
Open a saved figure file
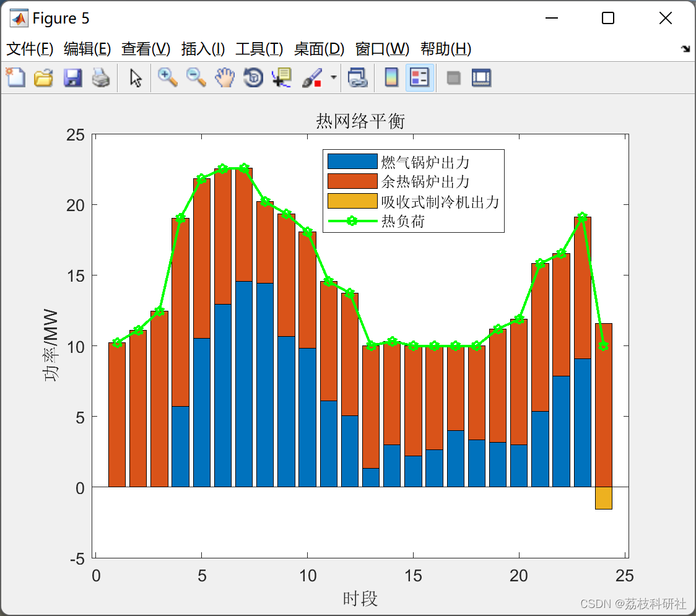tap(43, 77)
